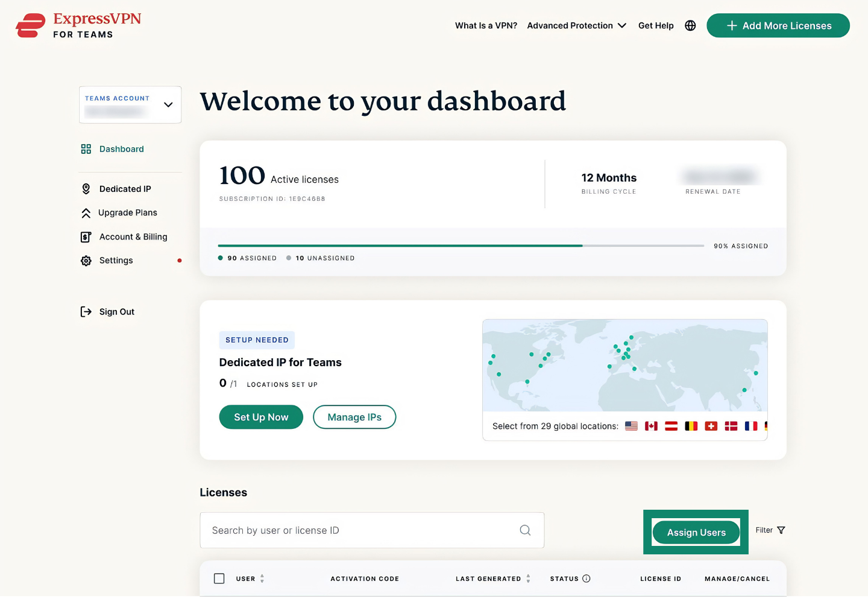The image size is (868, 599).
Task: Click Set Up Now for Dedicated IP
Action: [x=261, y=417]
